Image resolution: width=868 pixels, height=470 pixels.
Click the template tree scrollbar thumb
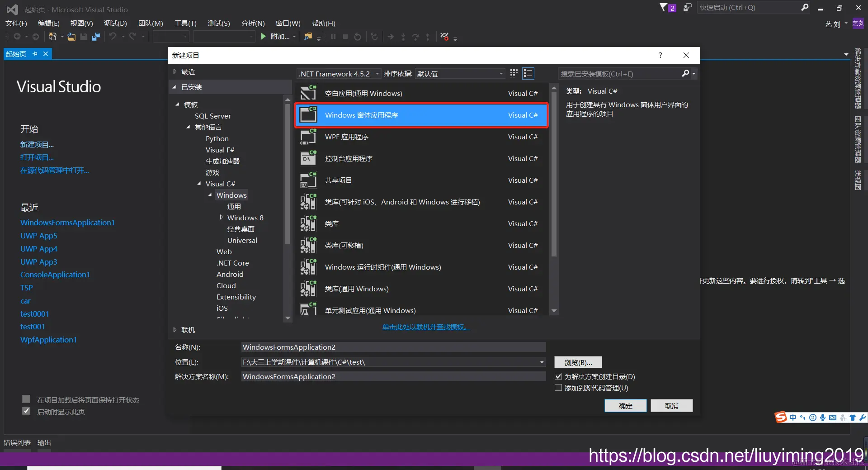(288, 174)
